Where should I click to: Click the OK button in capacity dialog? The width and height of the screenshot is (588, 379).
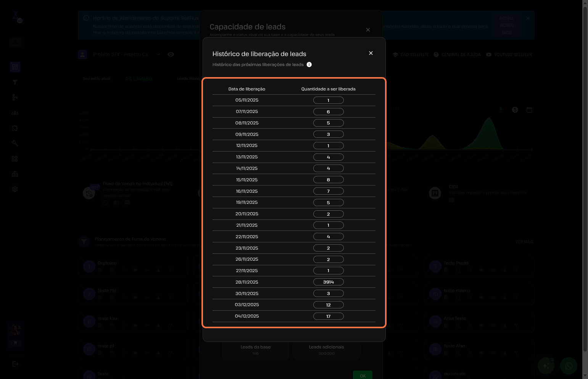[x=362, y=376]
